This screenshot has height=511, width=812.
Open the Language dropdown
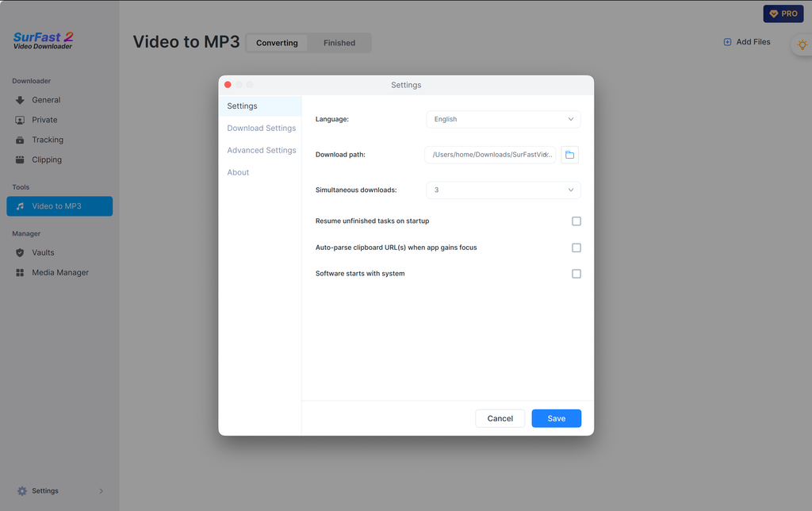(504, 119)
